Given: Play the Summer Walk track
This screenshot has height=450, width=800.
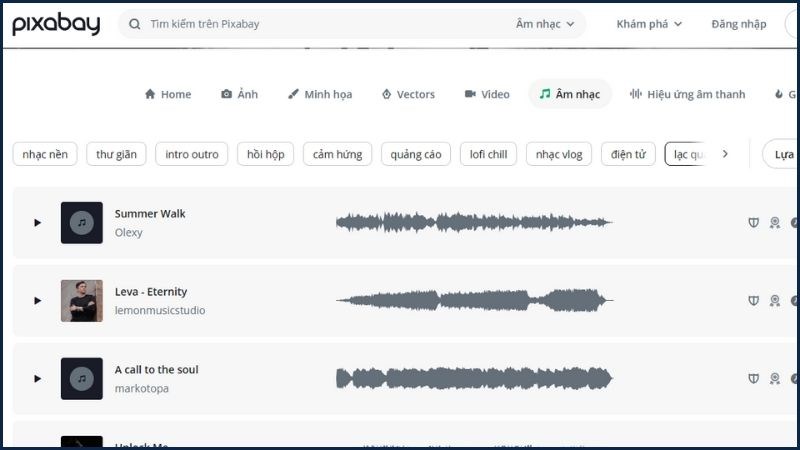Looking at the screenshot, I should 37,222.
